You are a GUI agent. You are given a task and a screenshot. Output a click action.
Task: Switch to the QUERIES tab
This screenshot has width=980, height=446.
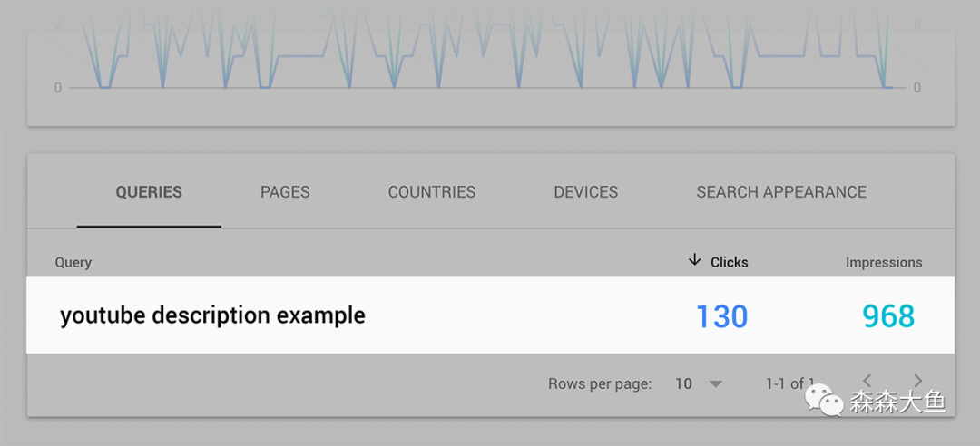pyautogui.click(x=149, y=192)
